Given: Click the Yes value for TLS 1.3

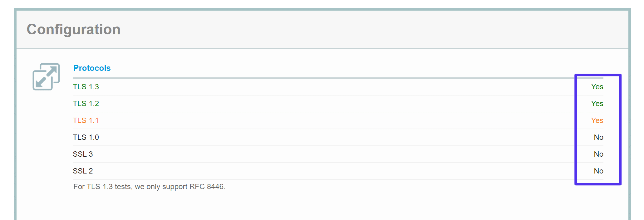Looking at the screenshot, I should coord(597,87).
